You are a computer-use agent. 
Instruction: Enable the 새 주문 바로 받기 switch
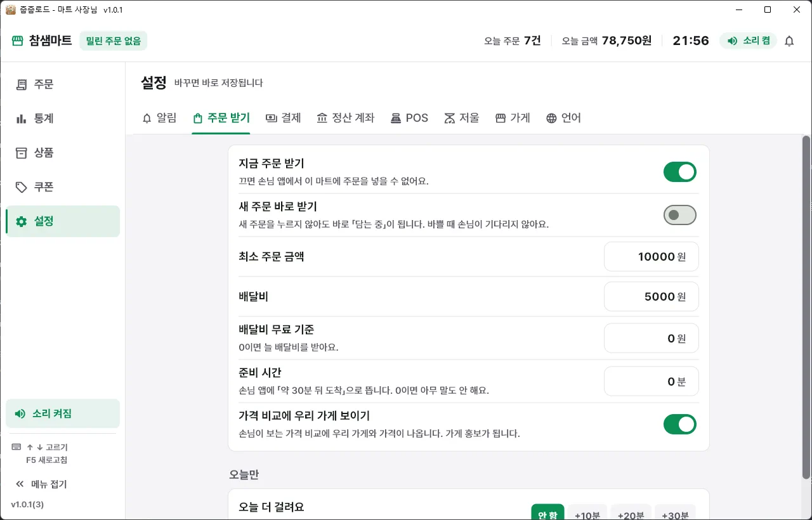680,215
